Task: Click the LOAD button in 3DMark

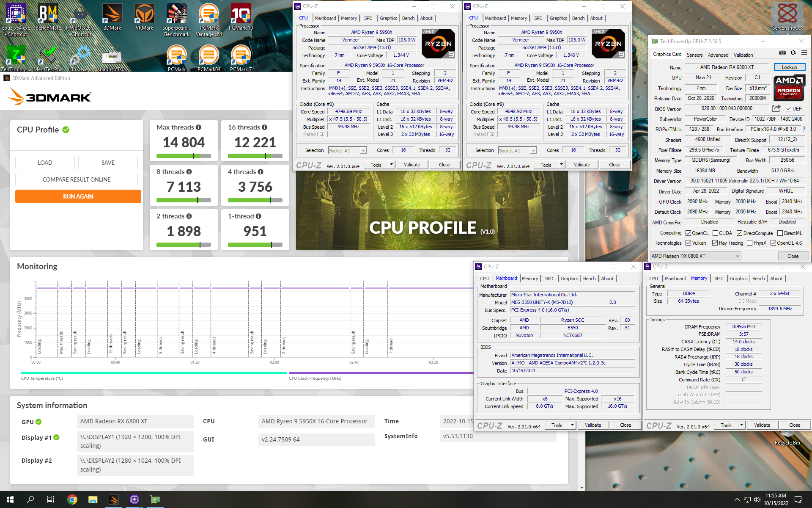Action: click(x=45, y=163)
